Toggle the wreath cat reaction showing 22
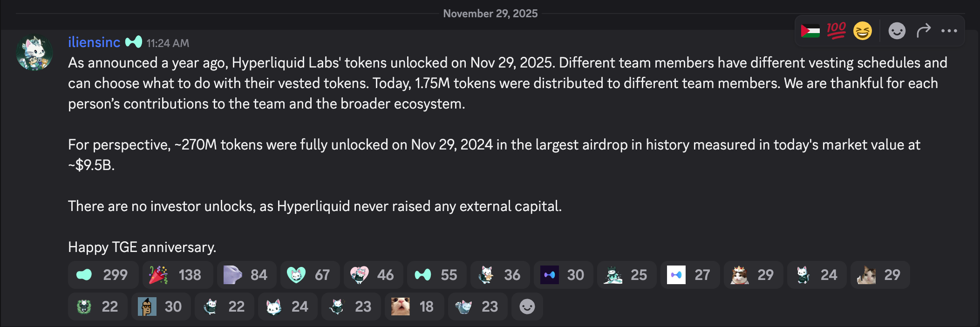Image resolution: width=980 pixels, height=327 pixels. (98, 307)
